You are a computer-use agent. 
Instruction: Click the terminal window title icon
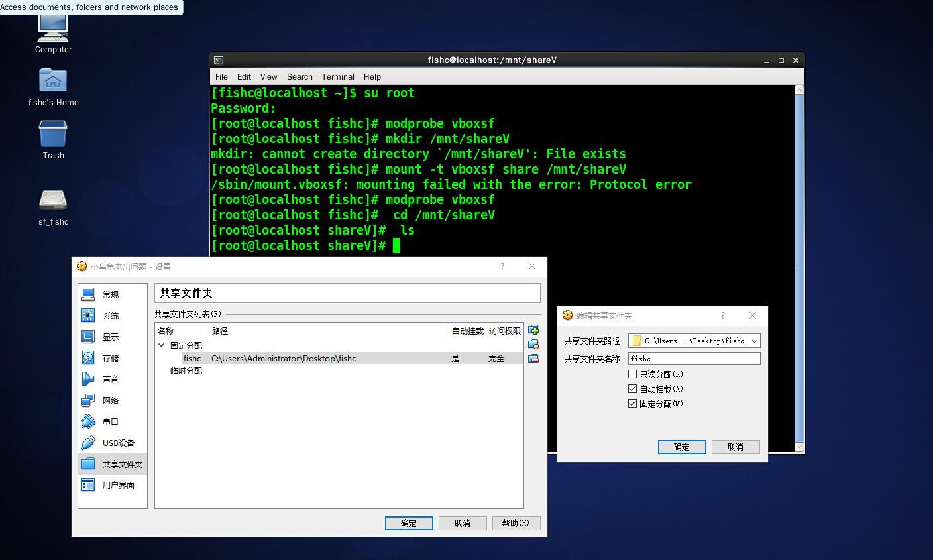tap(219, 60)
